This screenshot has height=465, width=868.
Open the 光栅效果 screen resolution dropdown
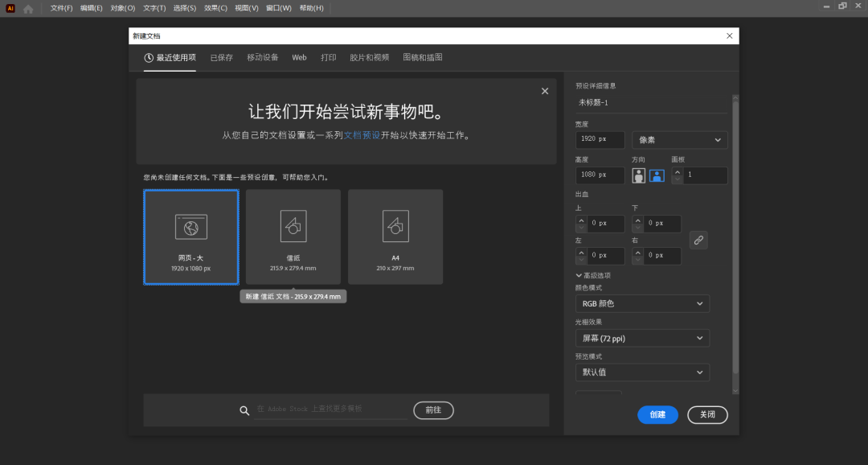tap(641, 338)
